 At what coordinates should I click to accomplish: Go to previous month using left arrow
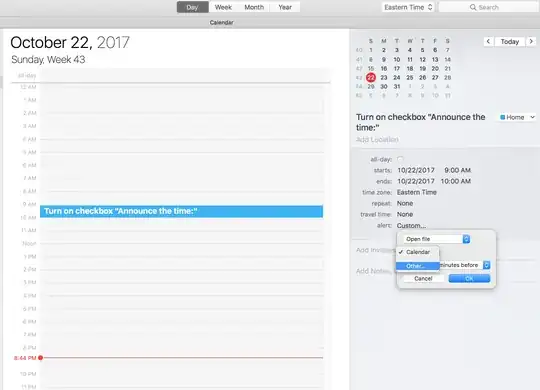coord(488,42)
